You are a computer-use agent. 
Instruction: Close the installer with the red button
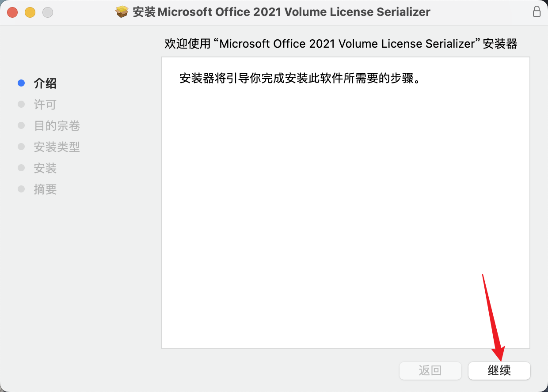pyautogui.click(x=12, y=12)
